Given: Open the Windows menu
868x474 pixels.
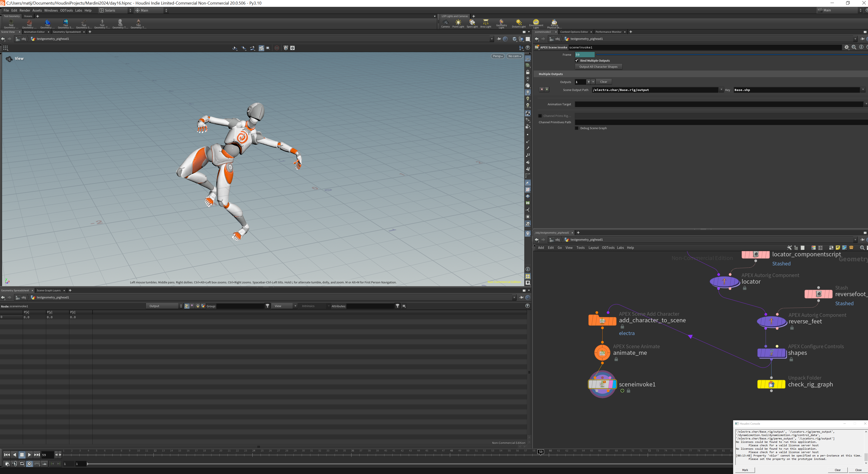Looking at the screenshot, I should (51, 10).
